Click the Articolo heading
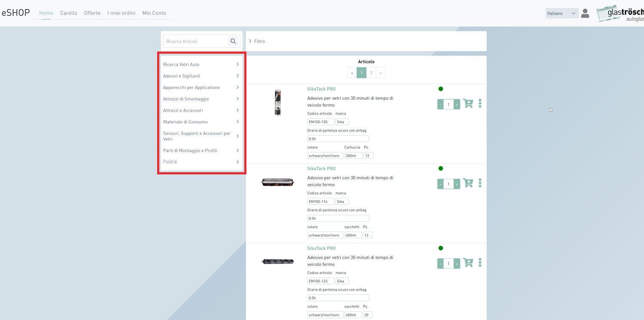The width and height of the screenshot is (644, 320). [x=366, y=62]
